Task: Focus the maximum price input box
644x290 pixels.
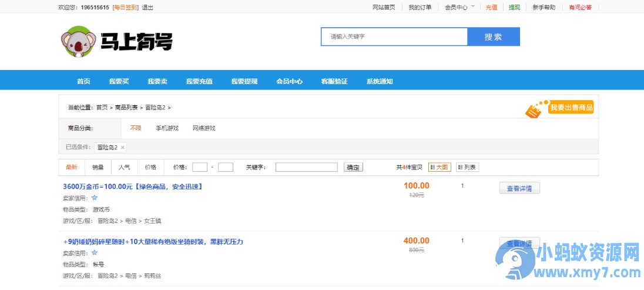Action: point(226,168)
